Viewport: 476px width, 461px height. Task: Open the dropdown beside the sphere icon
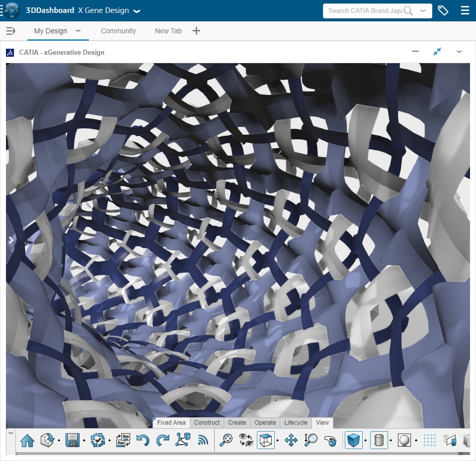click(x=416, y=440)
